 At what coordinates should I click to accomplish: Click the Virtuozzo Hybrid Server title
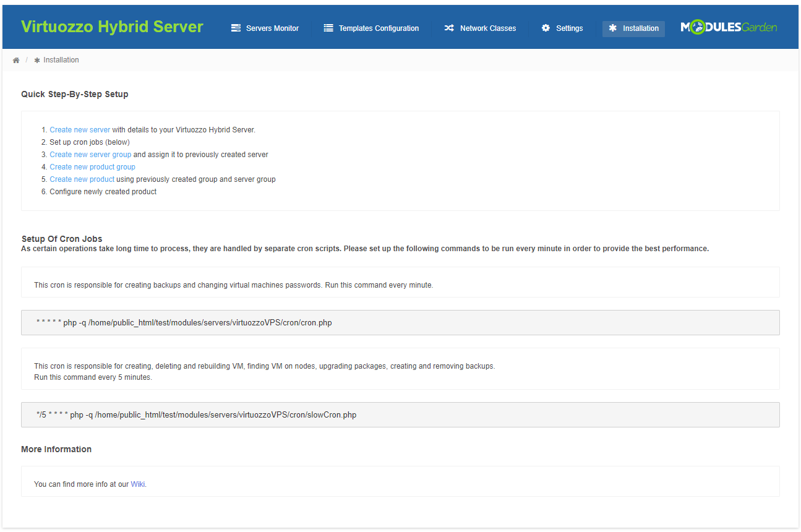point(112,27)
